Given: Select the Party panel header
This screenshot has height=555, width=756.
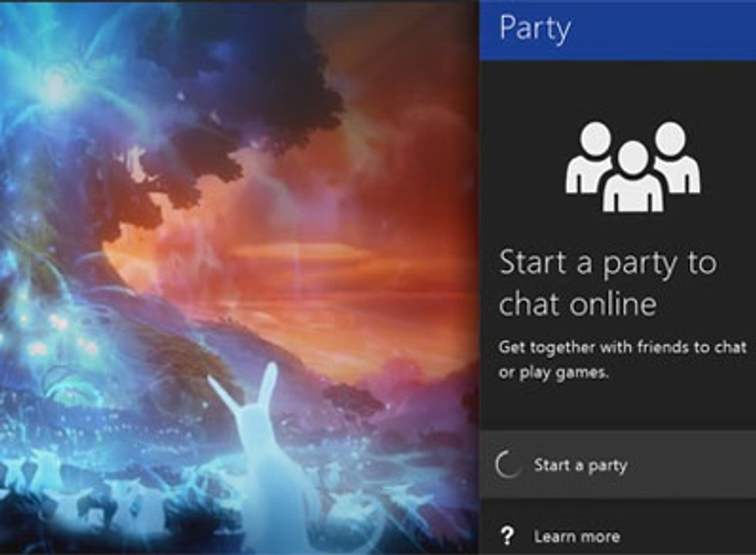Looking at the screenshot, I should click(618, 30).
